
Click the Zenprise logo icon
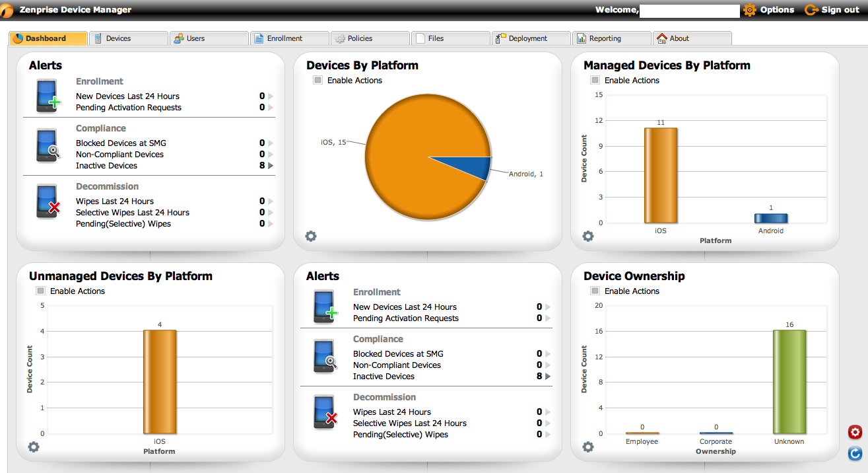[x=8, y=10]
